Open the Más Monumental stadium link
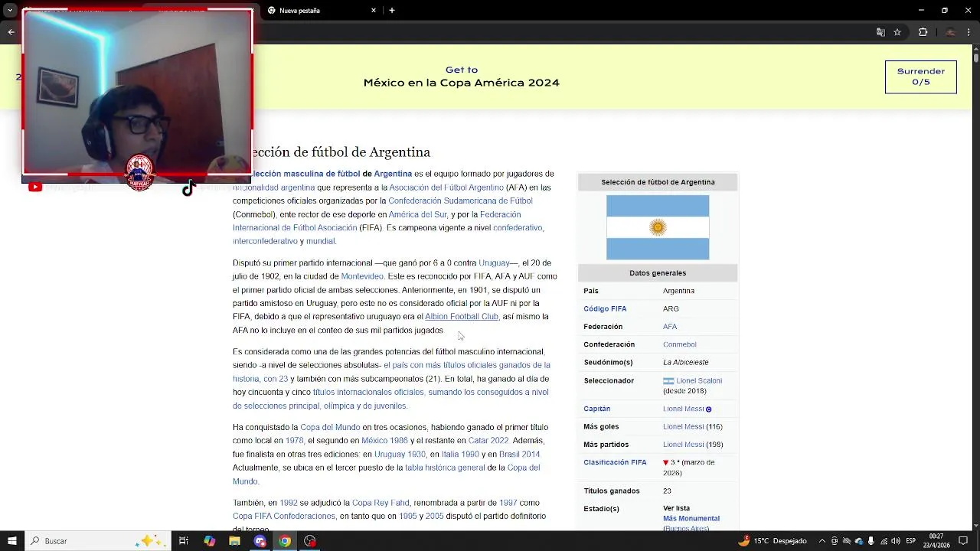This screenshot has height=551, width=980. pyautogui.click(x=691, y=519)
